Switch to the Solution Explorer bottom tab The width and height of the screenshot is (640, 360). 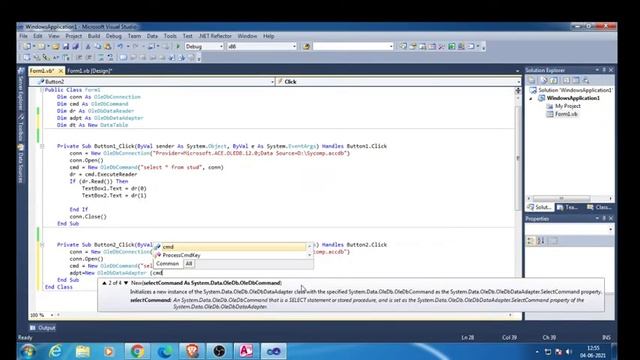tap(539, 207)
